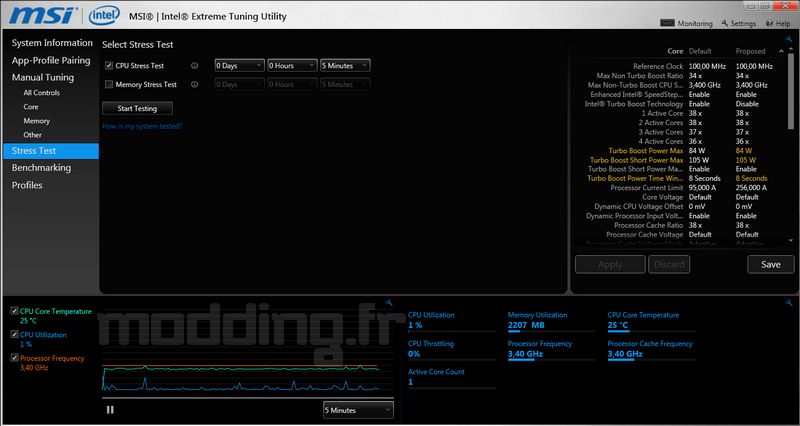Click the wrench icon above the monitoring graph
The image size is (800, 426).
(x=389, y=303)
